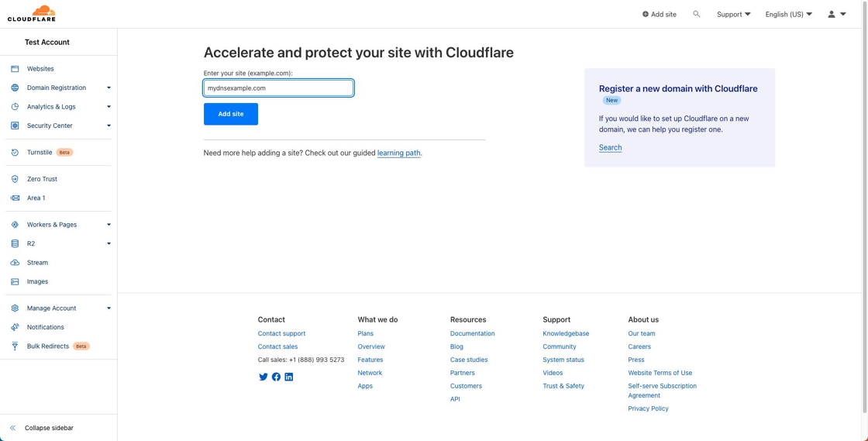Expand R2 submenu arrow
Image resolution: width=868 pixels, height=441 pixels.
click(108, 243)
